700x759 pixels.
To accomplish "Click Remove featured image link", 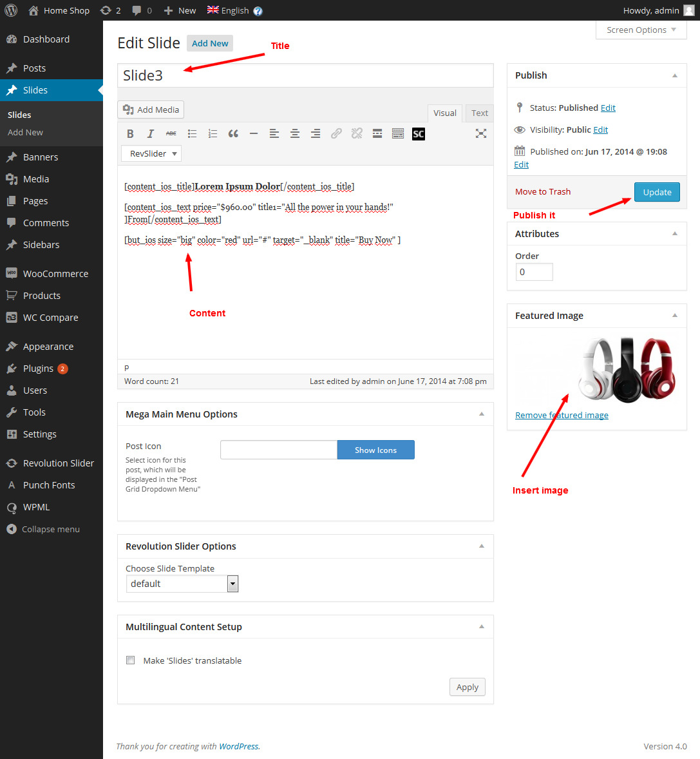I will click(562, 416).
